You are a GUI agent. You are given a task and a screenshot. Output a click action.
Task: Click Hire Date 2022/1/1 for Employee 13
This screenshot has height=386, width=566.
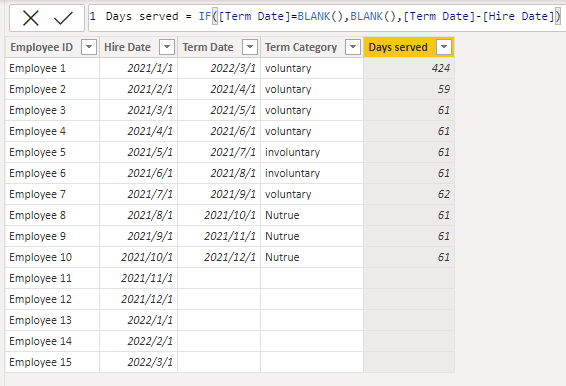[138, 320]
